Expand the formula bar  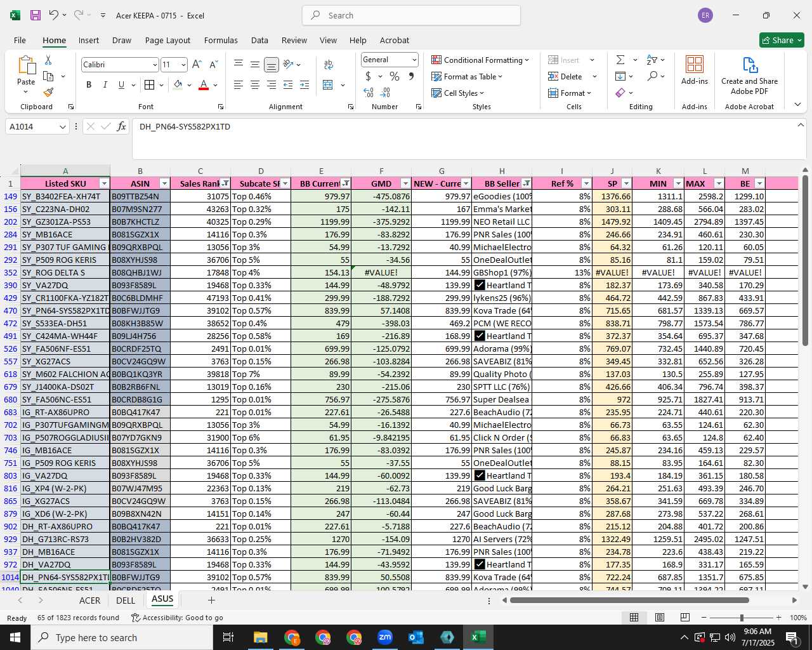coord(801,125)
